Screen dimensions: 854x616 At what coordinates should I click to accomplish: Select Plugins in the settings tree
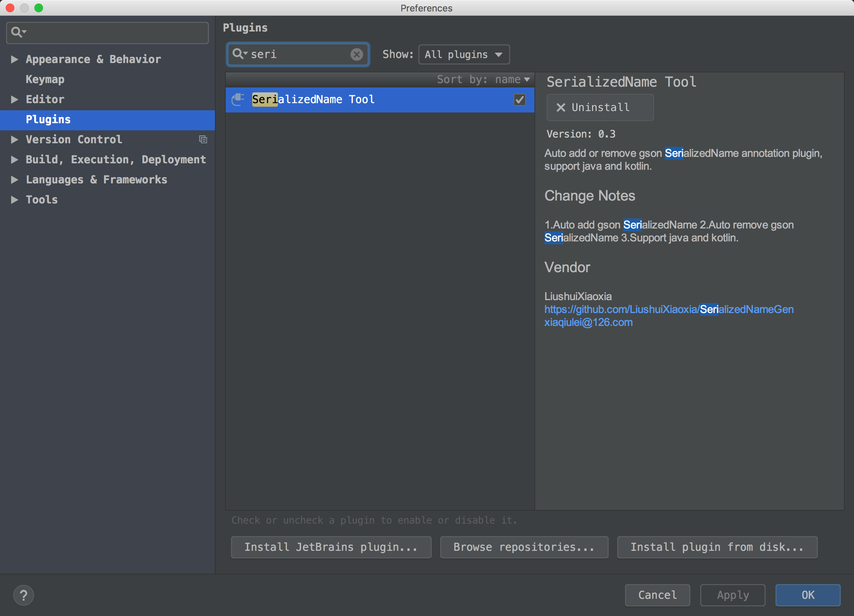click(48, 119)
